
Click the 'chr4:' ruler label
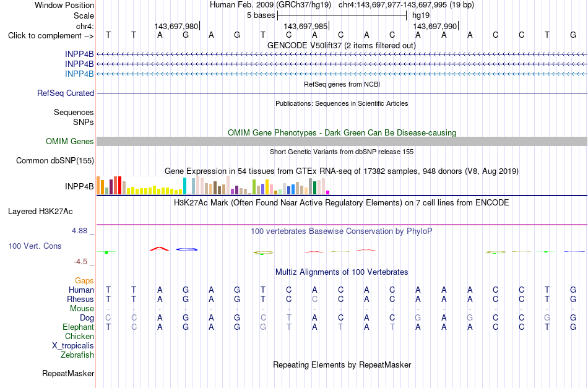pos(85,26)
